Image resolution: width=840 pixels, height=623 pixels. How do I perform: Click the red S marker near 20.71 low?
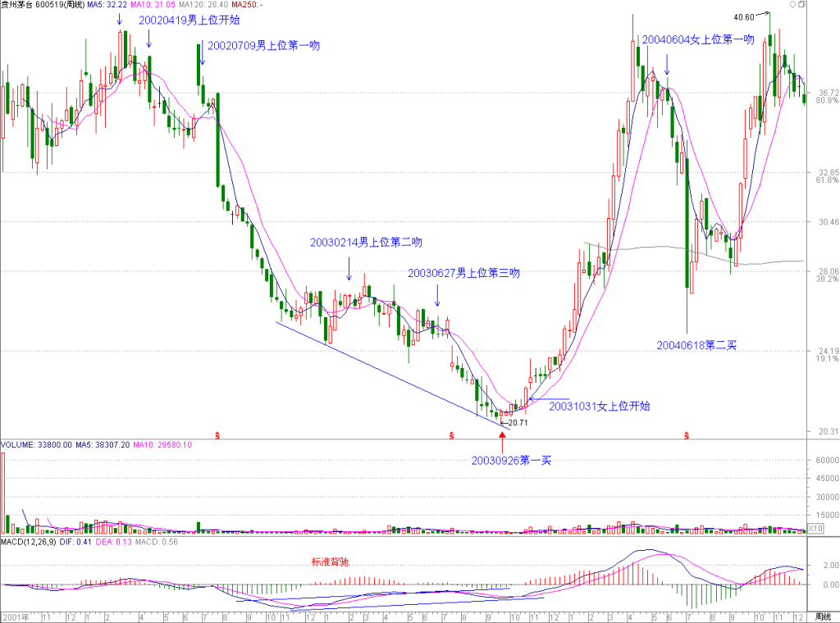coord(452,435)
